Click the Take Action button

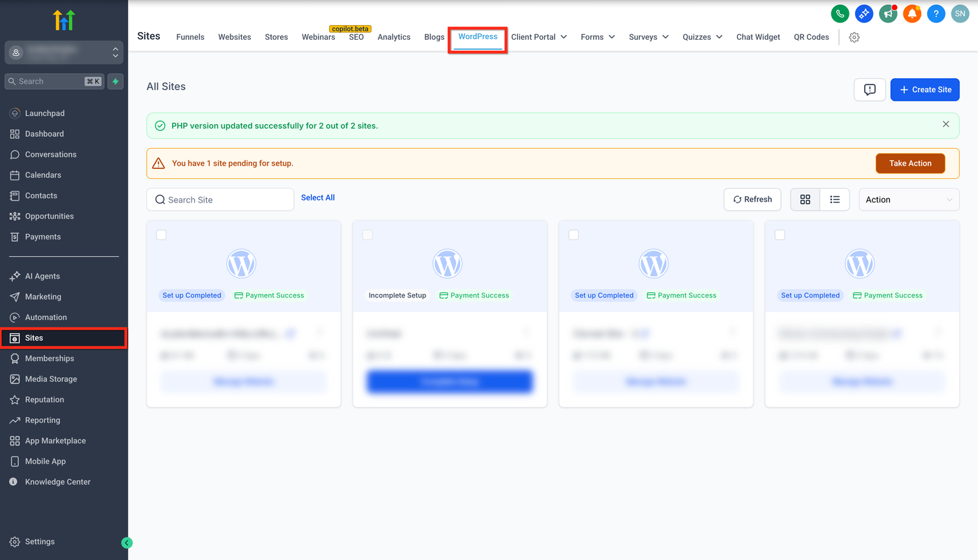point(910,163)
